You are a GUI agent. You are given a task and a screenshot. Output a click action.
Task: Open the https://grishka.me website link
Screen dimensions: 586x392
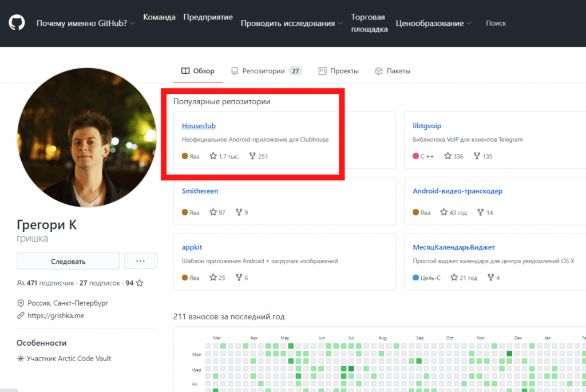coord(56,316)
